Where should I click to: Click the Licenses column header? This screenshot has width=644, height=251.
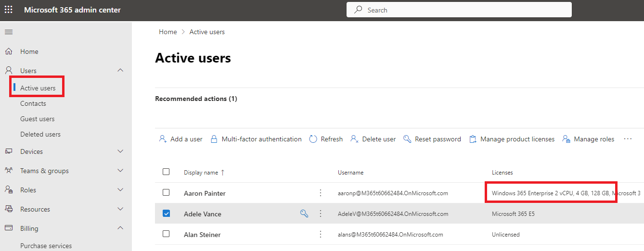[502, 172]
